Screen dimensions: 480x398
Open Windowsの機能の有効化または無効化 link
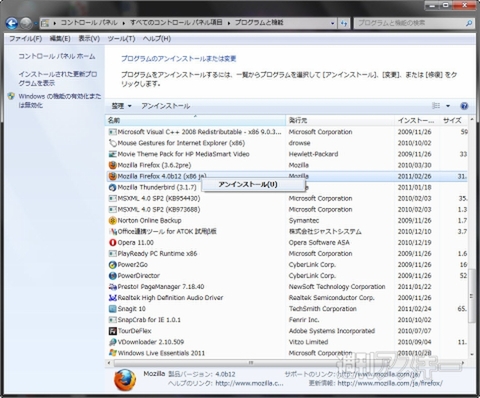60,101
